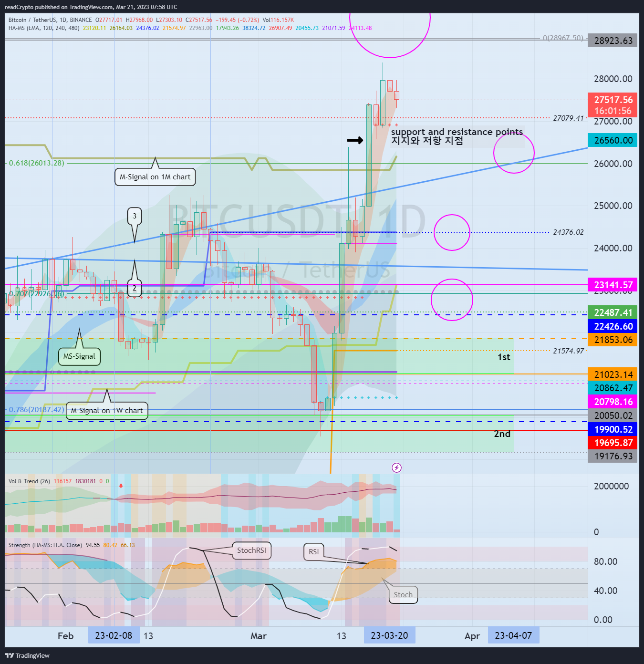Click the 27079.41 dotted line value
Screen dimensions: 644x664
coord(568,118)
